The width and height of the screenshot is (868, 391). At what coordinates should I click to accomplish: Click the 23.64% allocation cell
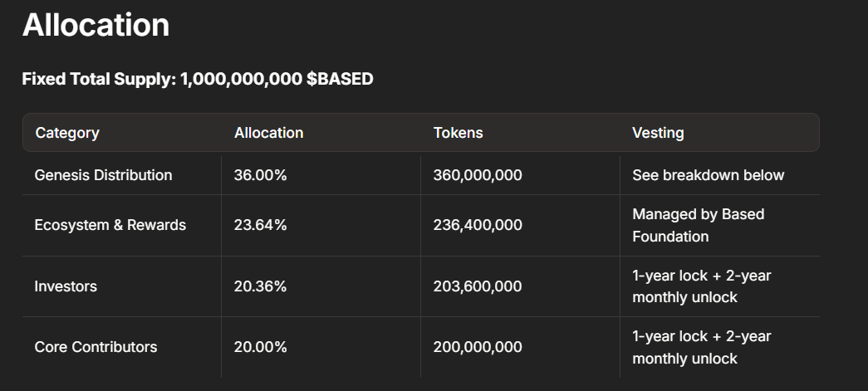pyautogui.click(x=260, y=225)
